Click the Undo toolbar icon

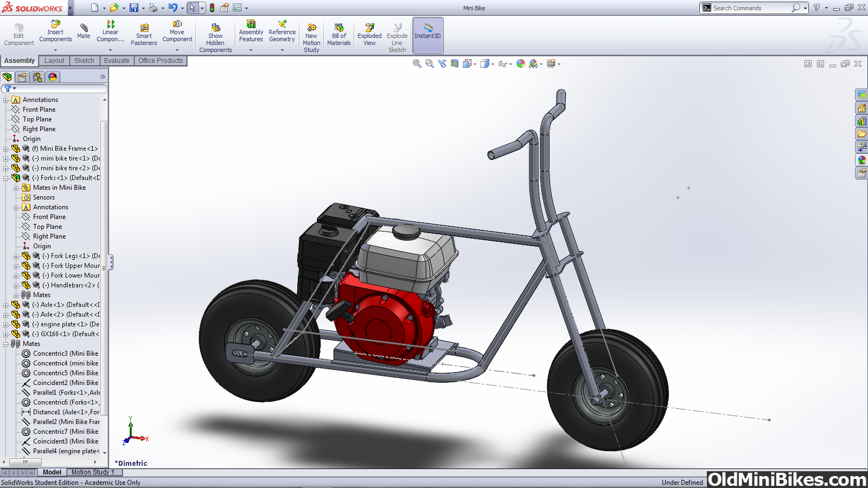173,8
